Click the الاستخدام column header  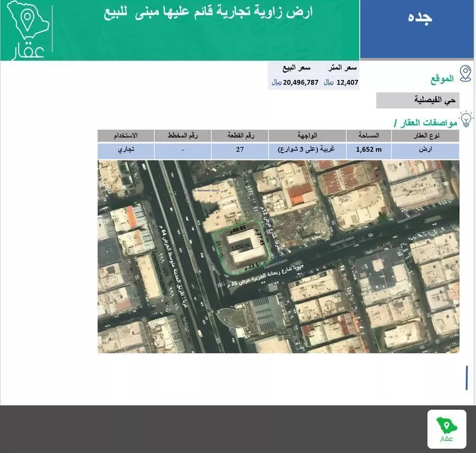point(126,136)
